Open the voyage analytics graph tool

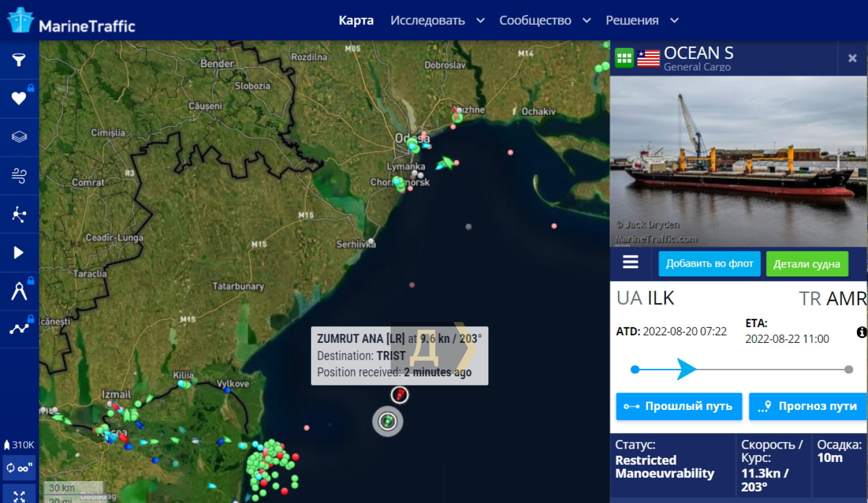point(19,329)
